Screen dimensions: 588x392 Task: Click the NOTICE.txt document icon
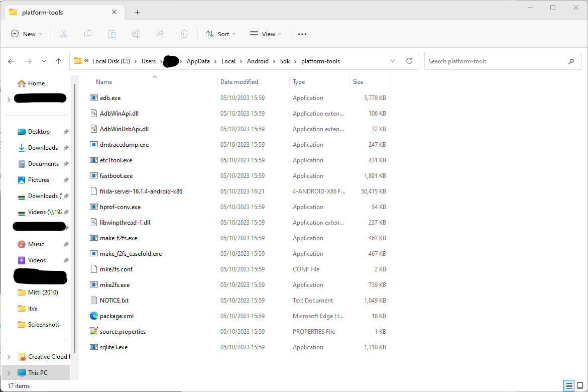[x=94, y=301]
